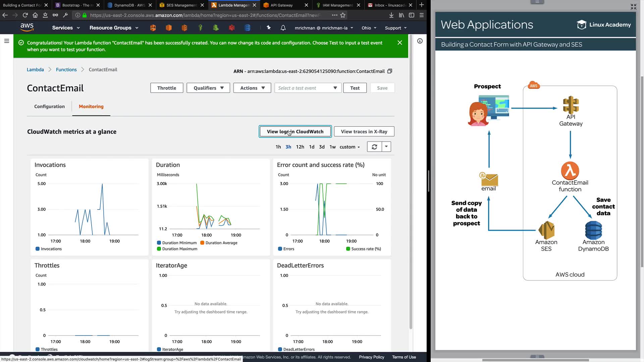Open the Services menu
644x362 pixels.
click(66, 28)
